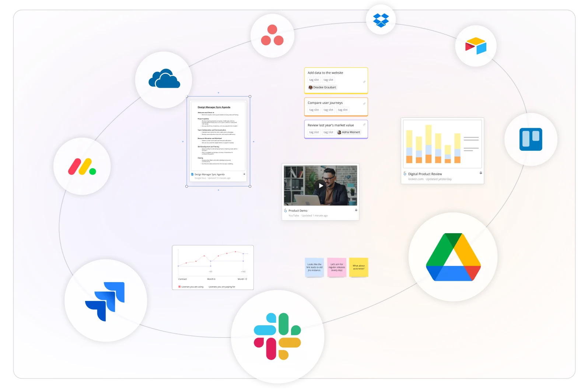The image size is (588, 392).
Task: Click second tag slot in Add data to the website card
Action: click(328, 80)
